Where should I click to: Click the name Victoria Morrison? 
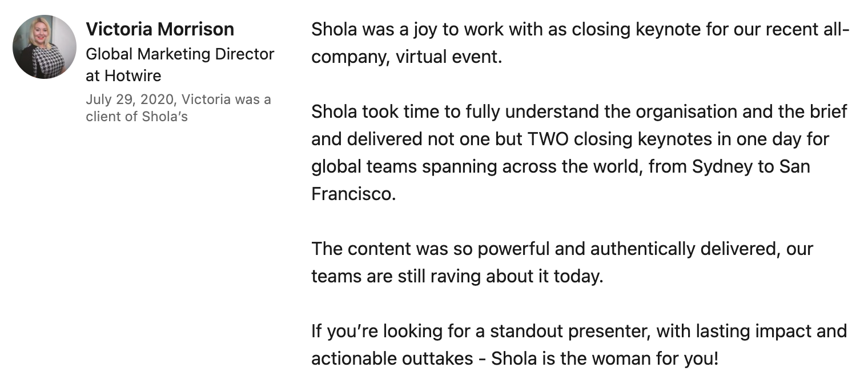click(160, 29)
